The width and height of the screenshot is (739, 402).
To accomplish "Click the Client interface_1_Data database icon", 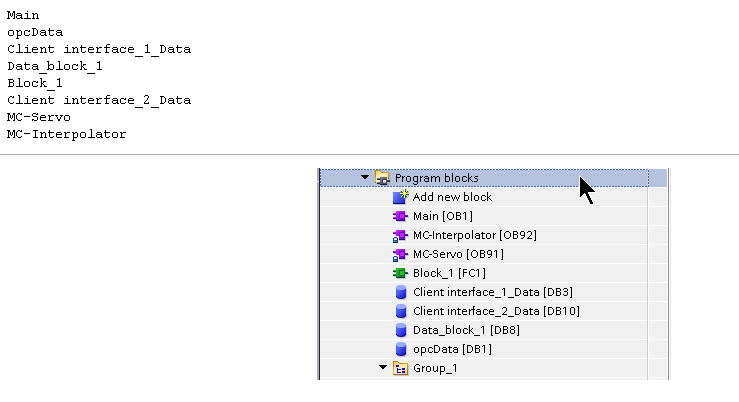I will [401, 292].
